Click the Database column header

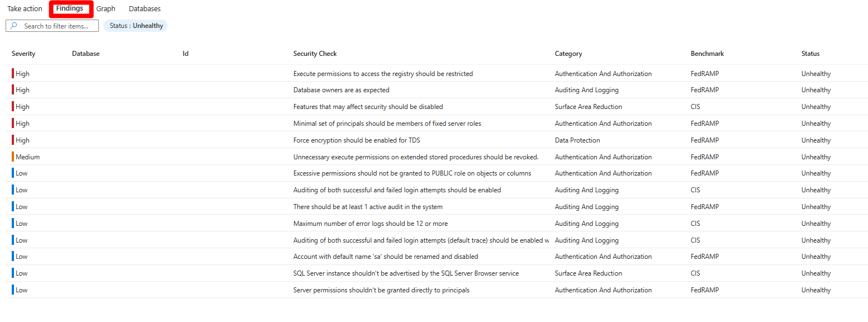click(86, 54)
